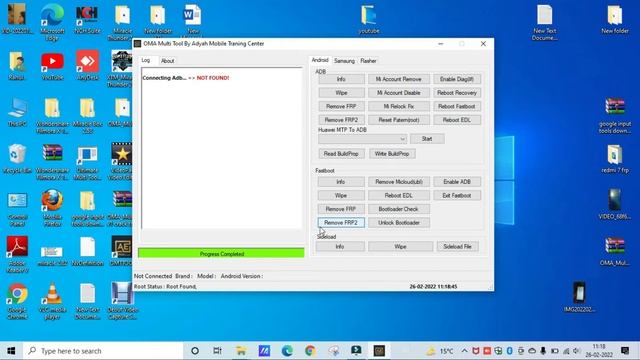Select the New Text Document desktop file
Viewport: 640px width, 360px height.
click(x=544, y=22)
